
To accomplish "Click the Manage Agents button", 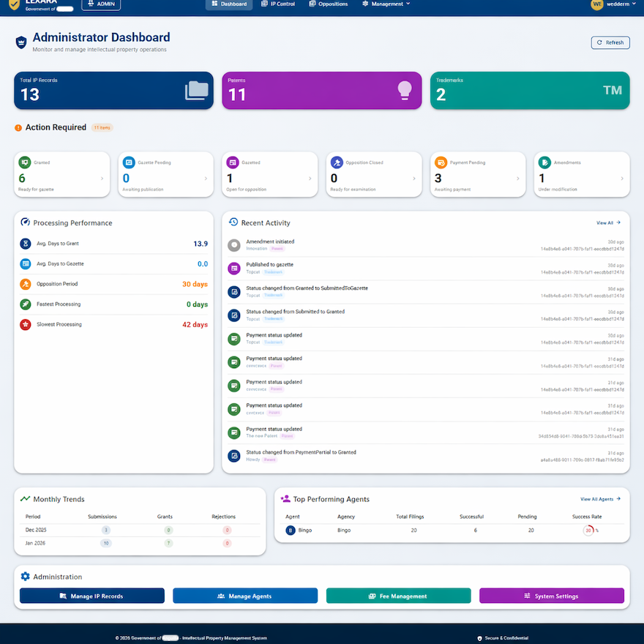I will [245, 596].
